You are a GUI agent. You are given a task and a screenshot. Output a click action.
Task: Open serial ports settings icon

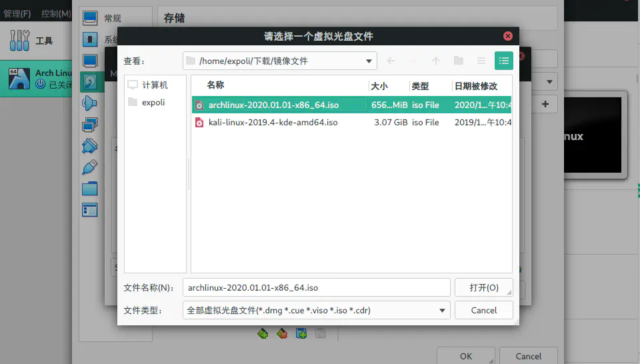[90, 146]
